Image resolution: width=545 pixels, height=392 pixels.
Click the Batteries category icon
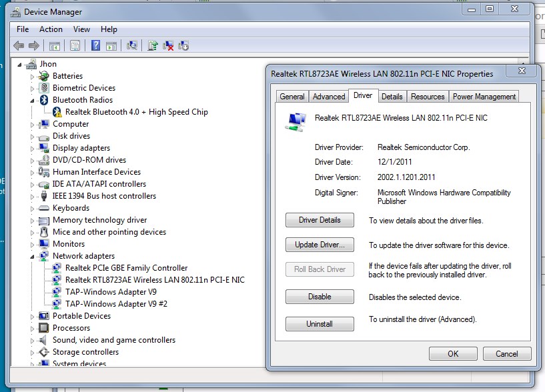click(44, 76)
